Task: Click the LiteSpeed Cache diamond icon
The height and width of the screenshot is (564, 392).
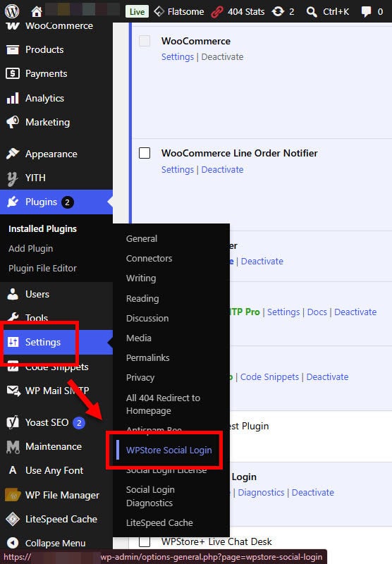Action: 13,519
